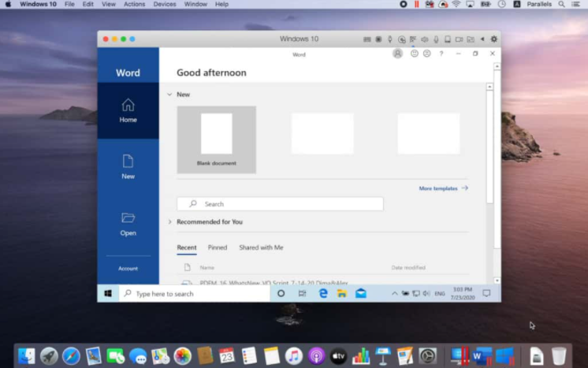Open Safari from the Dock
Screen dimensions: 588x368
71,356
